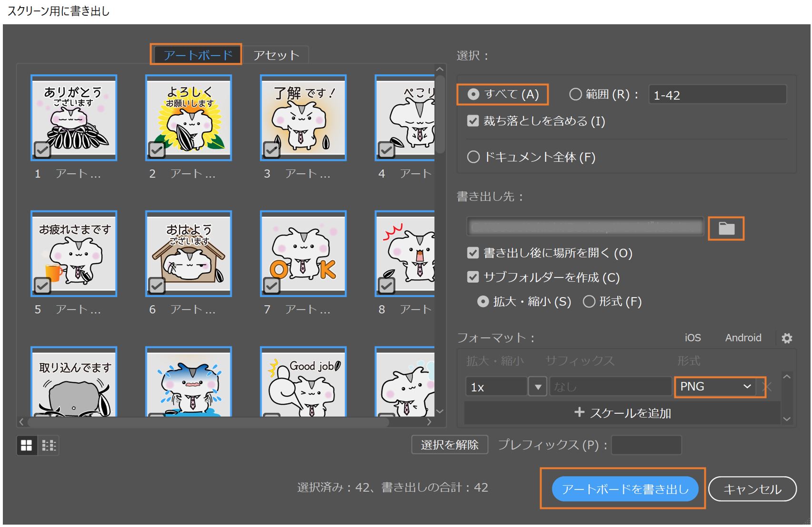
Task: Click the アートボード tab
Action: [x=196, y=54]
